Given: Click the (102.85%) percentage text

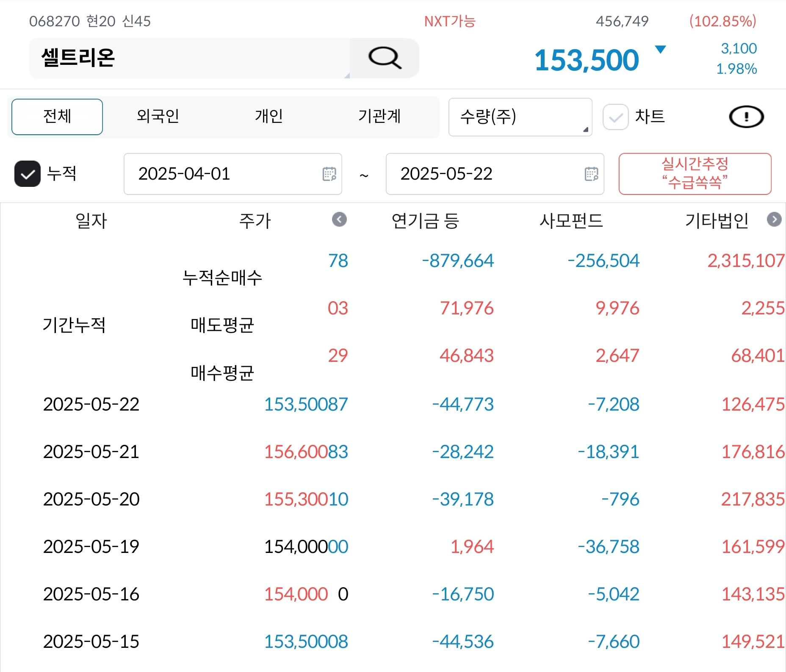Looking at the screenshot, I should pyautogui.click(x=723, y=21).
